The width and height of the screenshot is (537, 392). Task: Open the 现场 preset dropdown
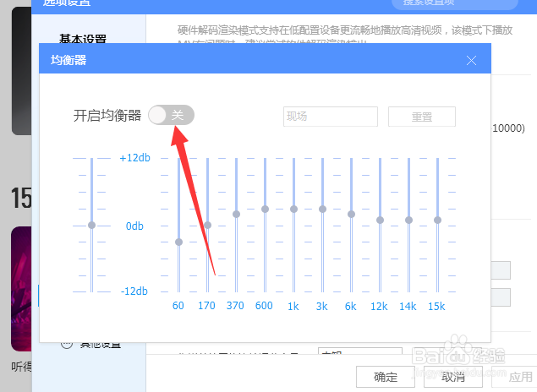331,117
